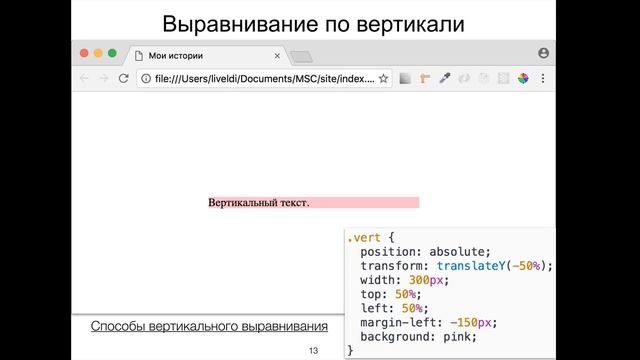The width and height of the screenshot is (640, 360).
Task: Click the faded square extension beside the brackets
Action: 484,78
